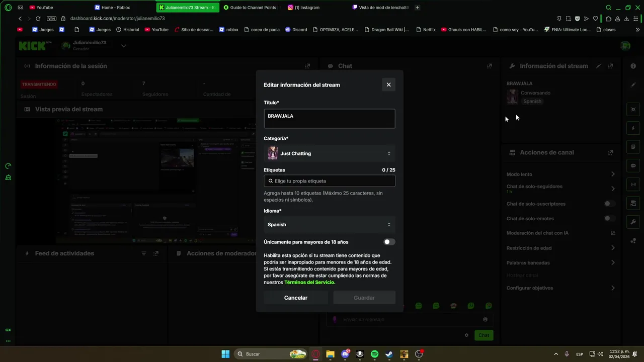
Task: Open chat settings gear icon
Action: [466, 335]
